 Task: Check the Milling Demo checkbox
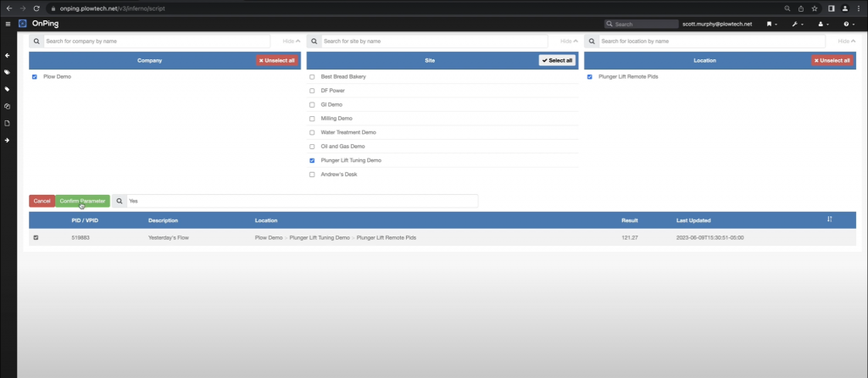(x=312, y=119)
